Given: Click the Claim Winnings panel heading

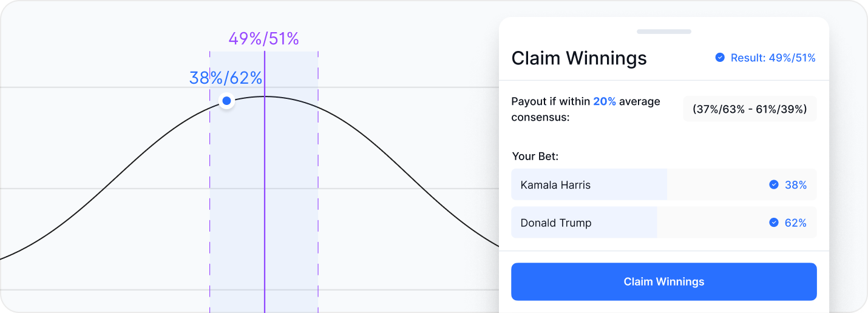Looking at the screenshot, I should pos(578,58).
